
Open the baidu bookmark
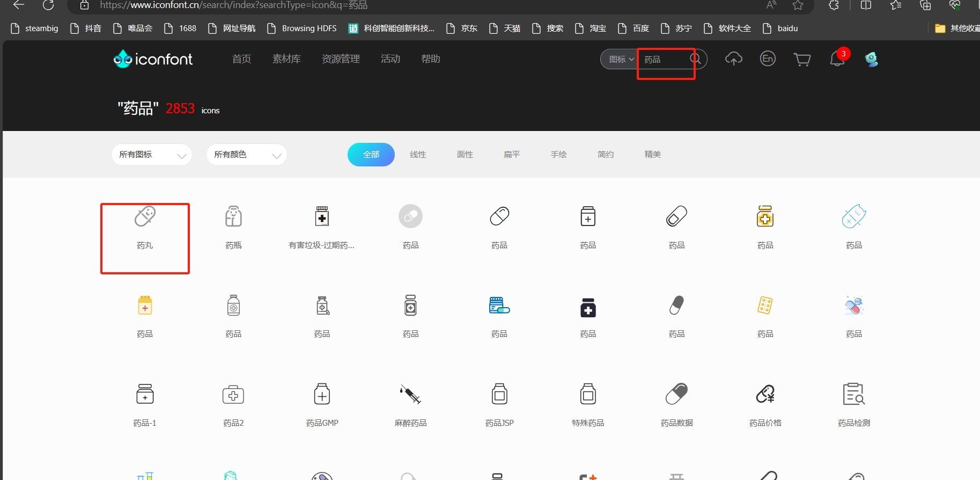click(x=780, y=28)
